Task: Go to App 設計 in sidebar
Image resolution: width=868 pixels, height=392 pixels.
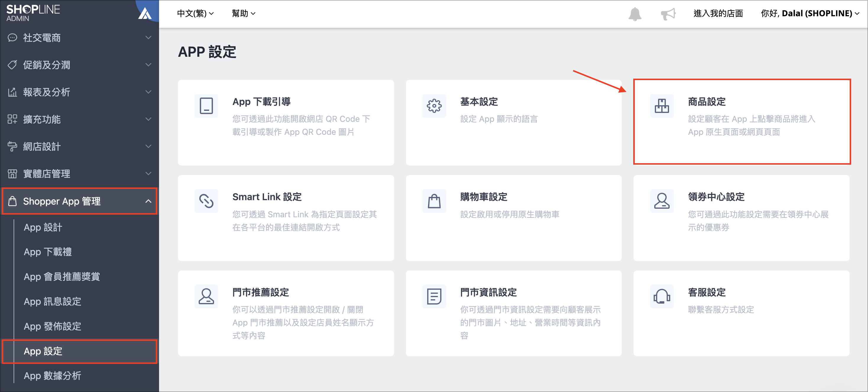Action: (x=43, y=227)
